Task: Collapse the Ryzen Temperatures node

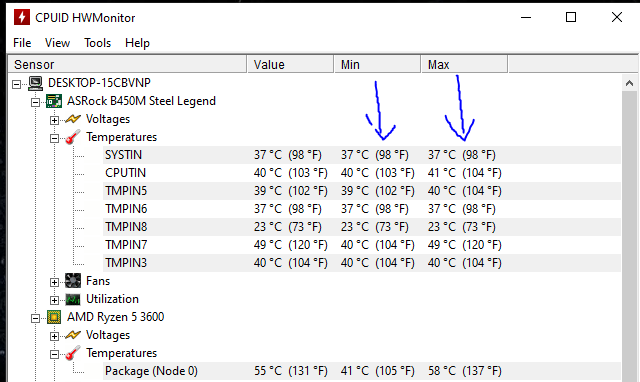Action: [54, 354]
